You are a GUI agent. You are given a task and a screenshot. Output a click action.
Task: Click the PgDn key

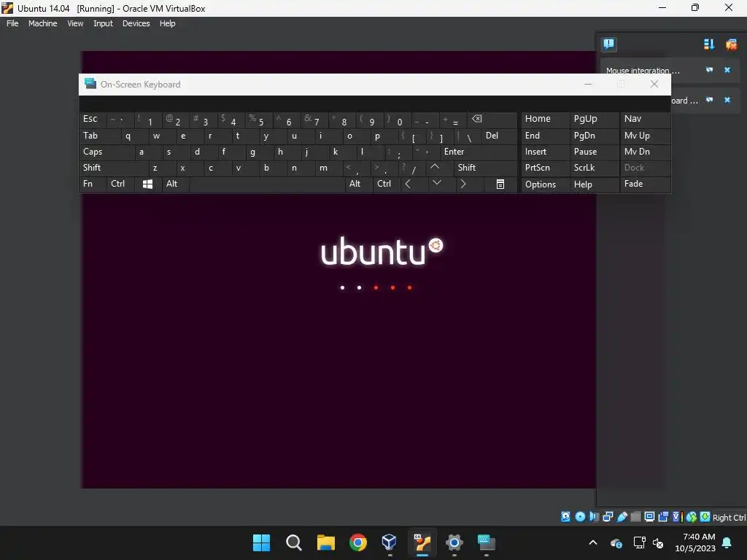click(594, 136)
